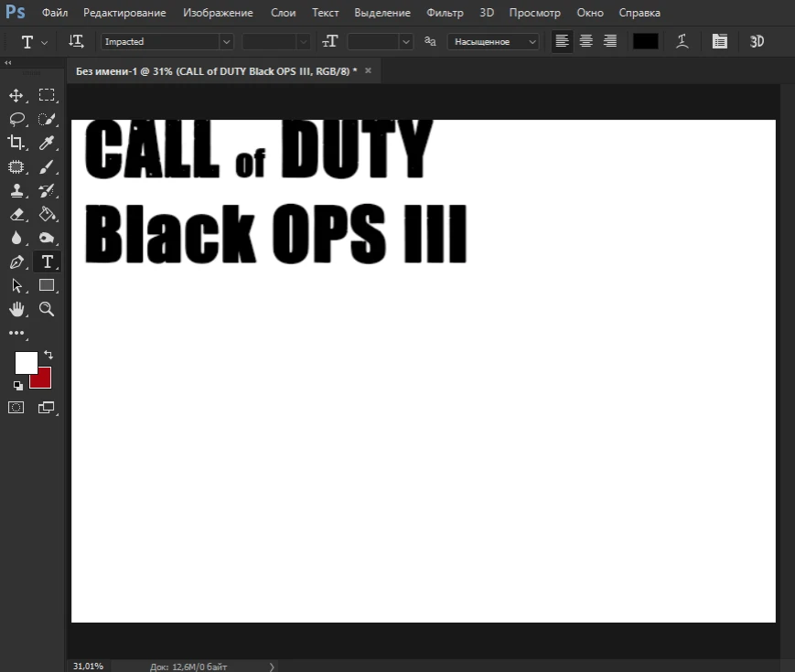Select the Hand tool
Screen dimensions: 795x672
click(x=16, y=309)
